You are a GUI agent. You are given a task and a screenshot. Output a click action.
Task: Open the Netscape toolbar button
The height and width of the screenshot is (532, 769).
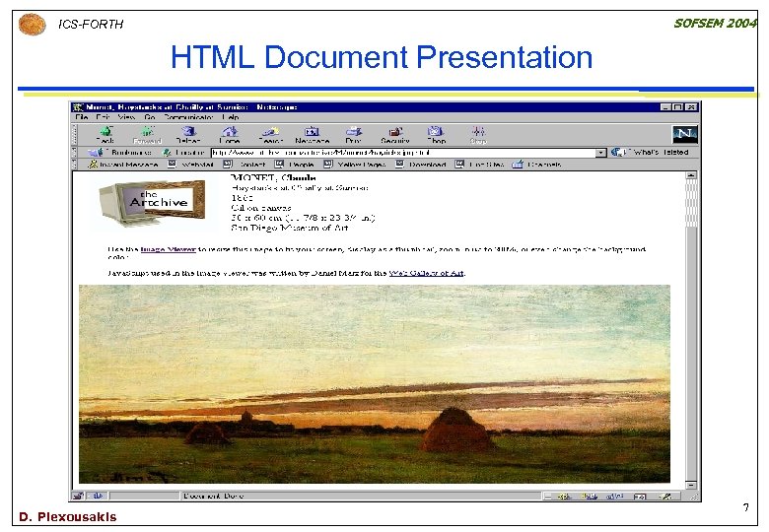pos(312,135)
